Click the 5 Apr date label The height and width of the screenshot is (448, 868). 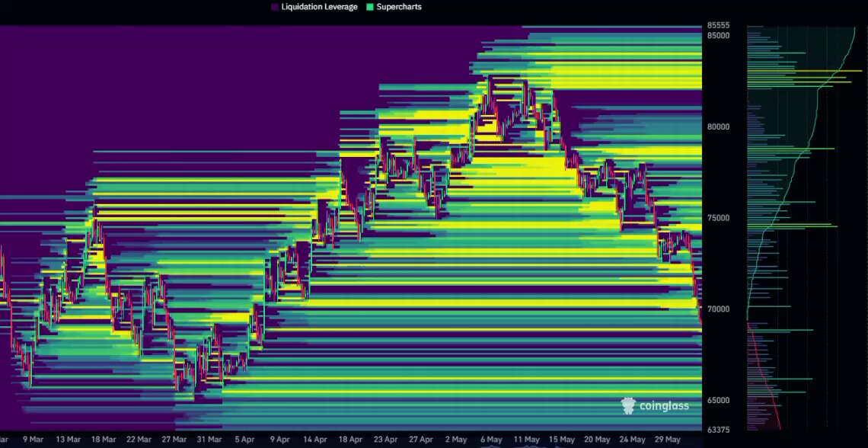click(244, 440)
